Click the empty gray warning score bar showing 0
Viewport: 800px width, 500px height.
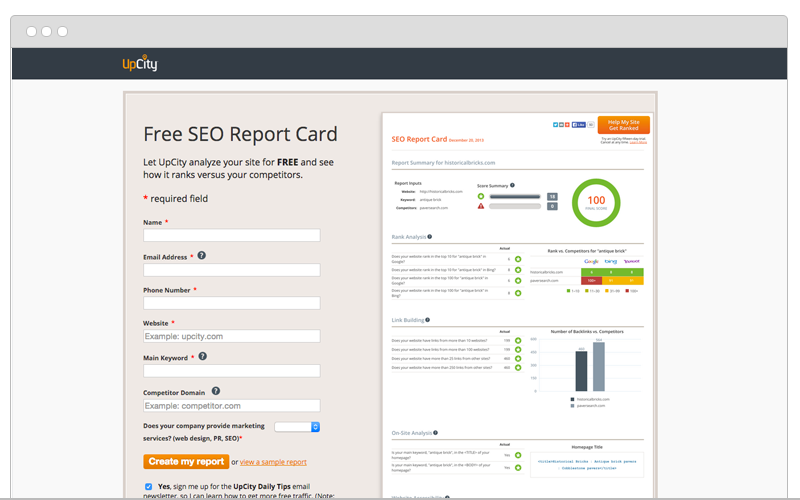[x=515, y=206]
